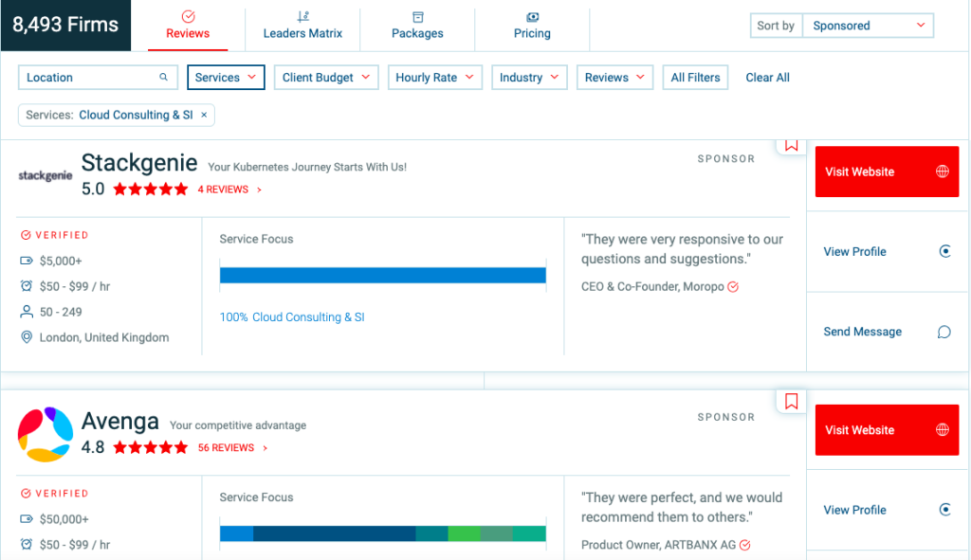Click Stackgenie employees person icon
Viewport: 971px width, 560px height.
(26, 311)
